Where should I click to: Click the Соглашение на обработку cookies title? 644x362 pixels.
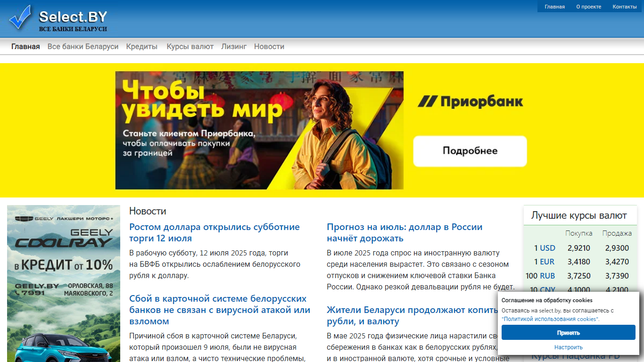pos(547,300)
